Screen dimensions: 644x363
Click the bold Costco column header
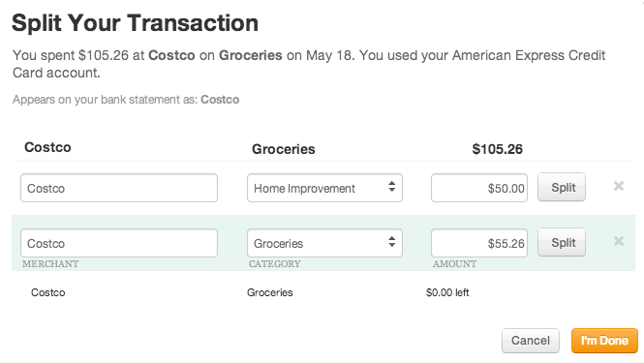tap(47, 147)
